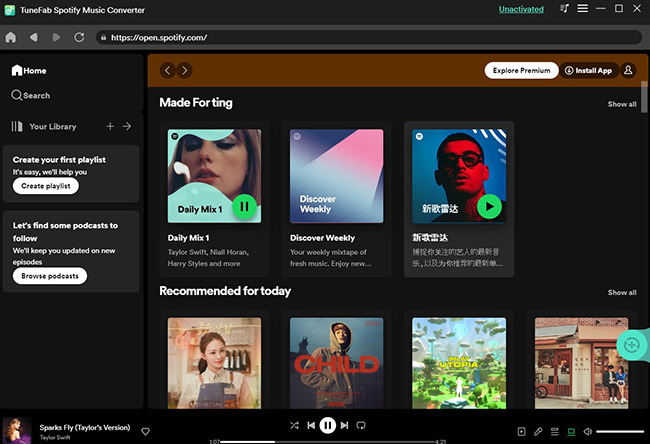The height and width of the screenshot is (444, 650).
Task: Skip to the previous track
Action: tap(311, 425)
